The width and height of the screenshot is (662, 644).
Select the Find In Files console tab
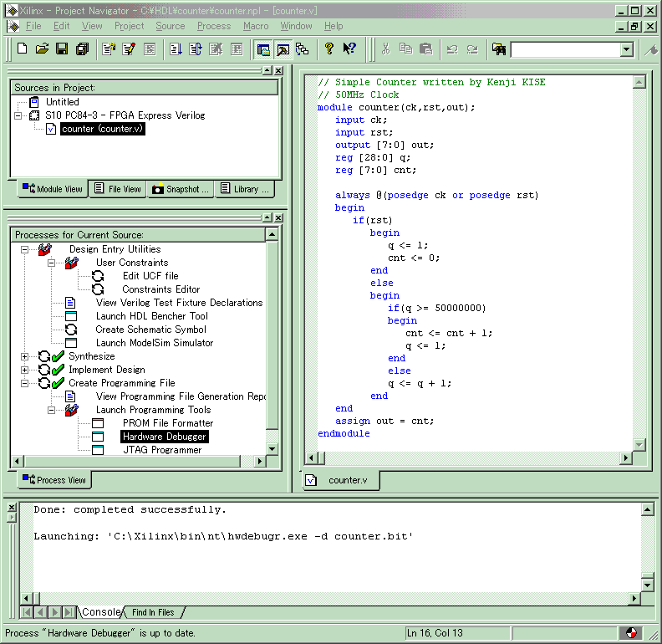click(153, 612)
